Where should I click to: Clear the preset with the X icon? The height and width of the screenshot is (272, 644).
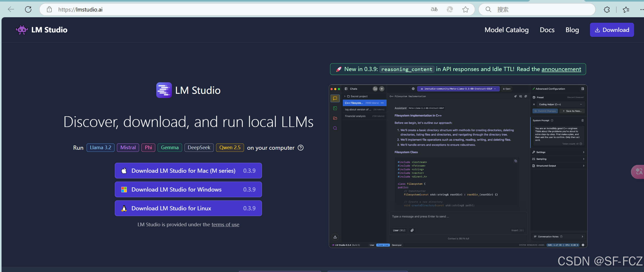pos(534,104)
